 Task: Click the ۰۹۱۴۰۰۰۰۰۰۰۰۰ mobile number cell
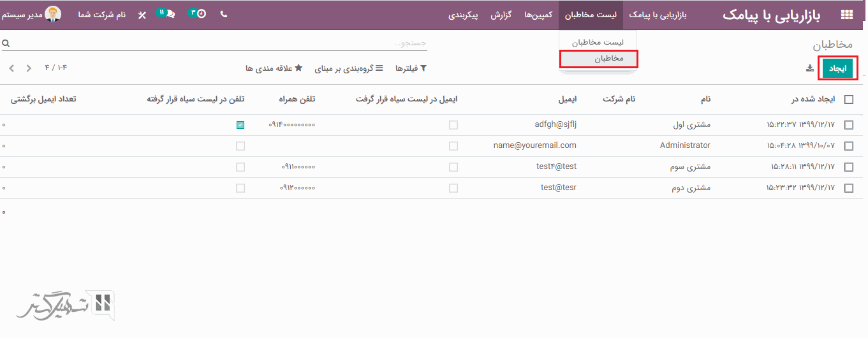pyautogui.click(x=292, y=125)
